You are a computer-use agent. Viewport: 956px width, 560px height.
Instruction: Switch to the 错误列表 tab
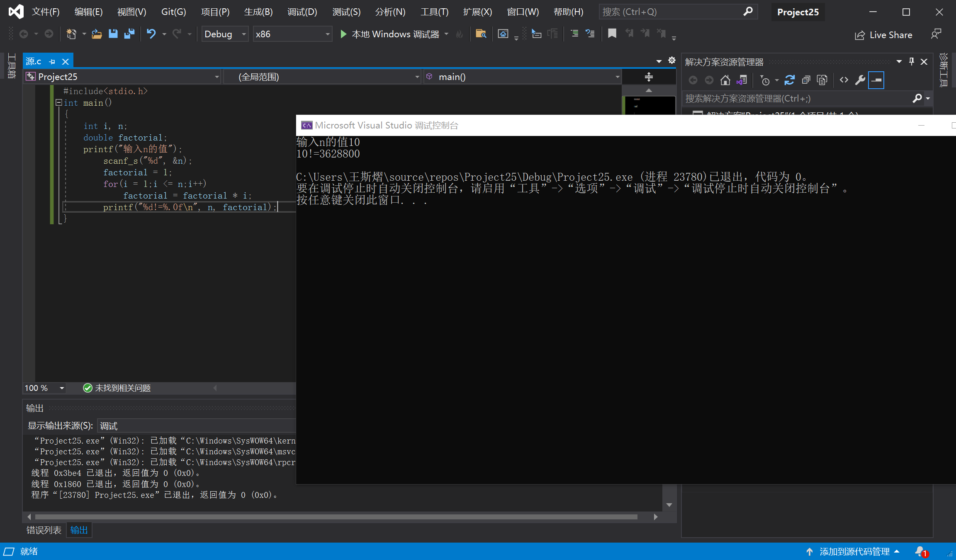(x=44, y=530)
